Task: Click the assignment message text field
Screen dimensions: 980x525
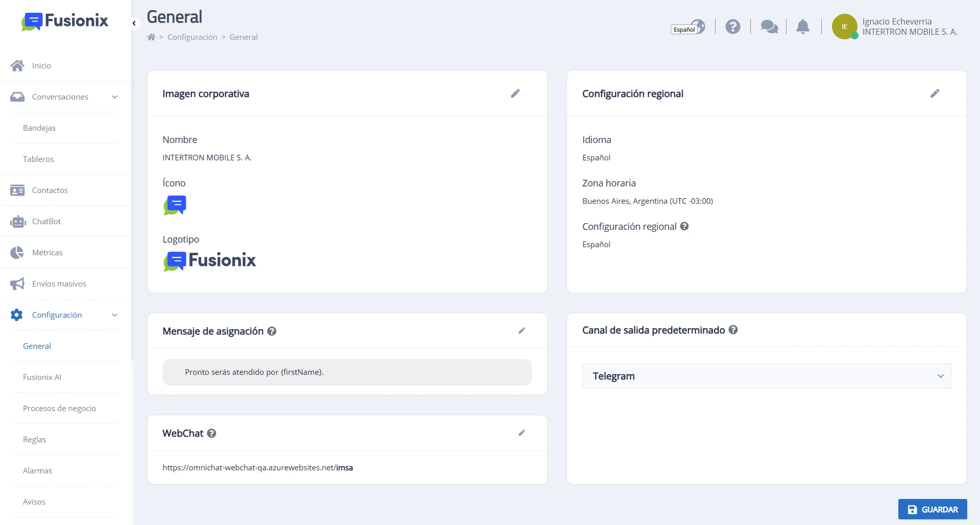Action: tap(347, 372)
